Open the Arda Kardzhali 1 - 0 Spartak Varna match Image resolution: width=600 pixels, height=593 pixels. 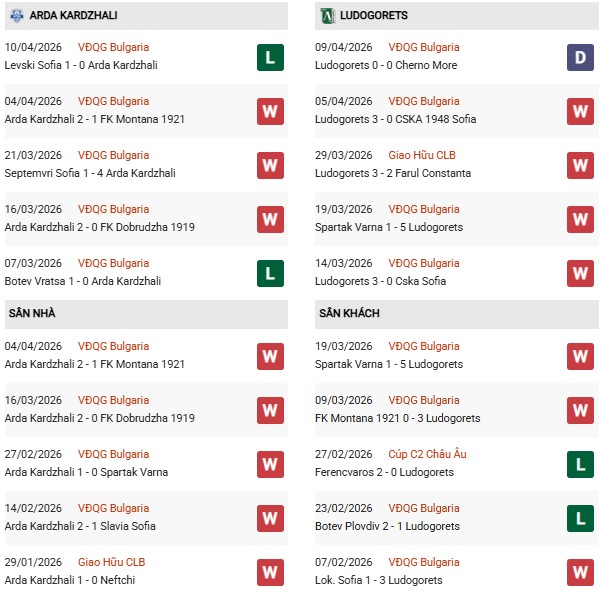click(86, 472)
